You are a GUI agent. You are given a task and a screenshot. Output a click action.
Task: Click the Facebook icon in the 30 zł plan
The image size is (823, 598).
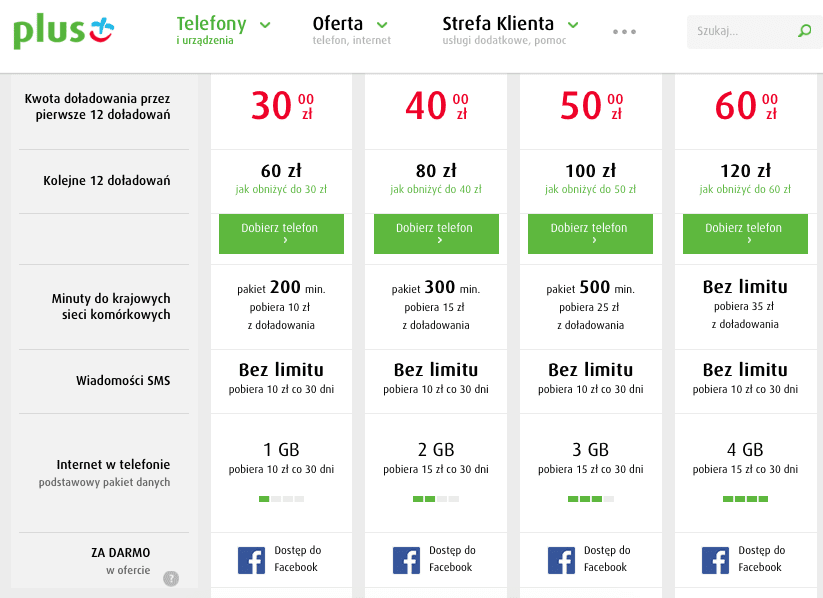251,560
